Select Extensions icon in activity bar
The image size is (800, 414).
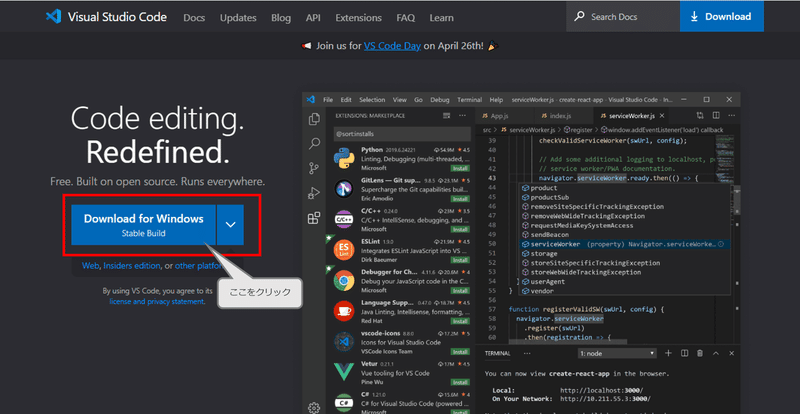coord(314,218)
